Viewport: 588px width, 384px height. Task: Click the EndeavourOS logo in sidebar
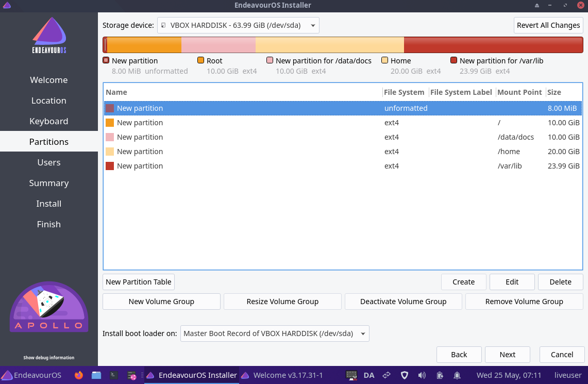tap(49, 35)
